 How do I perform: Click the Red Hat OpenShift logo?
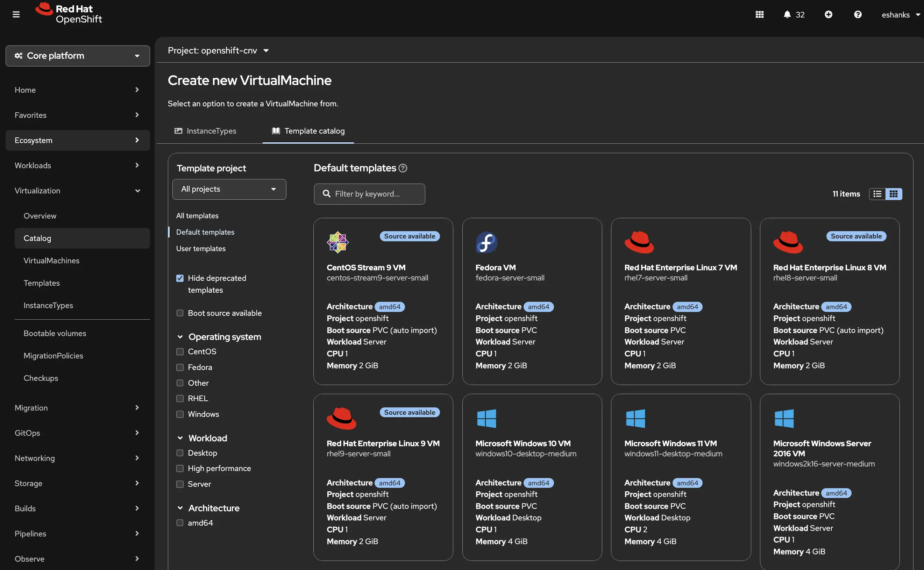tap(69, 13)
